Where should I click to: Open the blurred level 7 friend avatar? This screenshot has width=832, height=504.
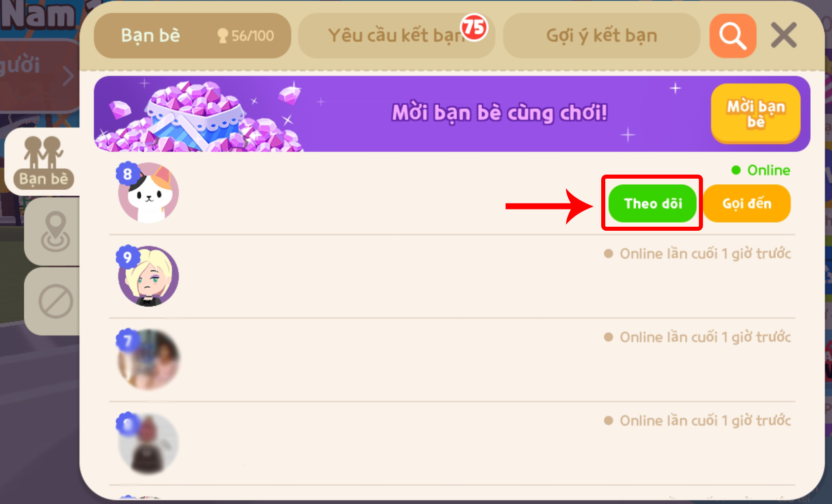pyautogui.click(x=148, y=360)
